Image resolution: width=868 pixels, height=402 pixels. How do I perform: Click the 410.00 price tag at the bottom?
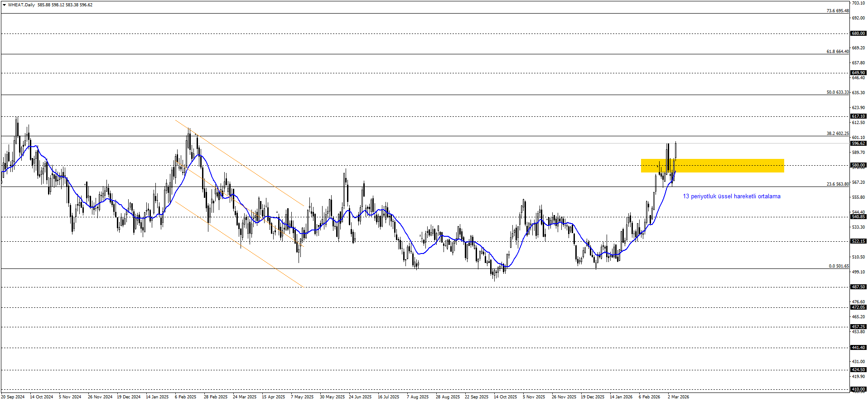click(x=858, y=389)
